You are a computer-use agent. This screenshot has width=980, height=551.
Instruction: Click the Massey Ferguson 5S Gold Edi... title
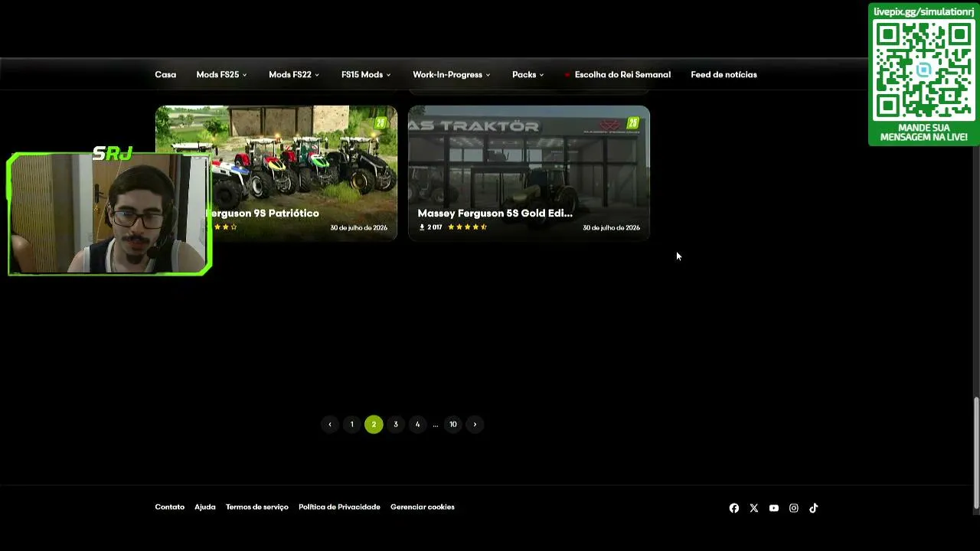tap(495, 214)
